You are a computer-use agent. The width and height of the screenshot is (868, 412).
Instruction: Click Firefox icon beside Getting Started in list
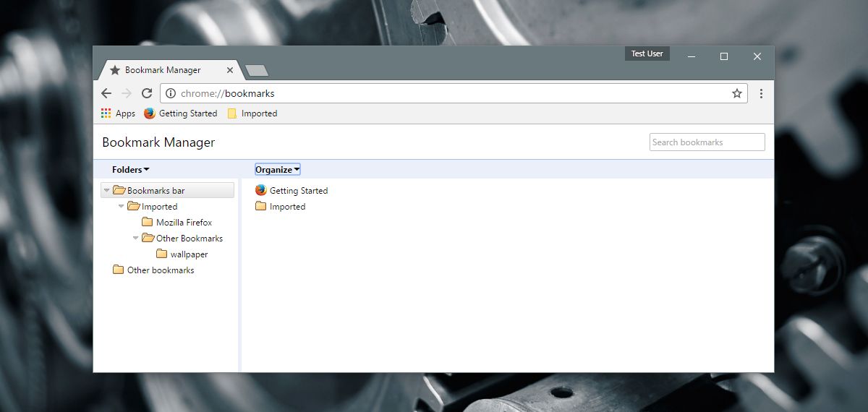tap(261, 191)
